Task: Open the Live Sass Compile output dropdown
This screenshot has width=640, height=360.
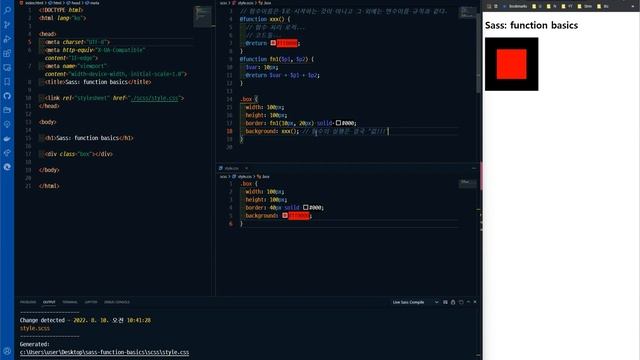Action: (415, 302)
